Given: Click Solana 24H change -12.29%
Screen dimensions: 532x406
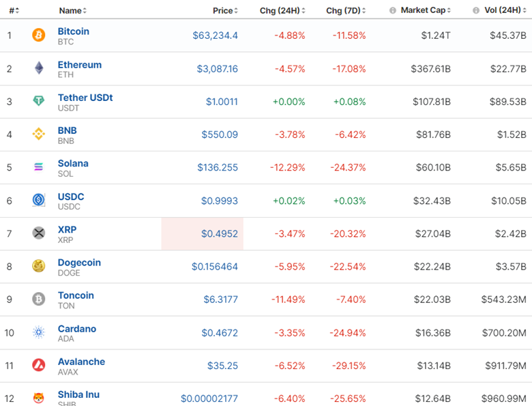Looking at the screenshot, I should pos(288,167).
